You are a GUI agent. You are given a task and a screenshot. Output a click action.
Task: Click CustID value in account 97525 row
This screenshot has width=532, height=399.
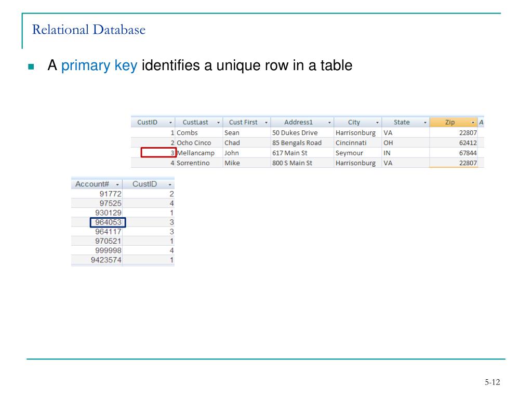point(148,203)
